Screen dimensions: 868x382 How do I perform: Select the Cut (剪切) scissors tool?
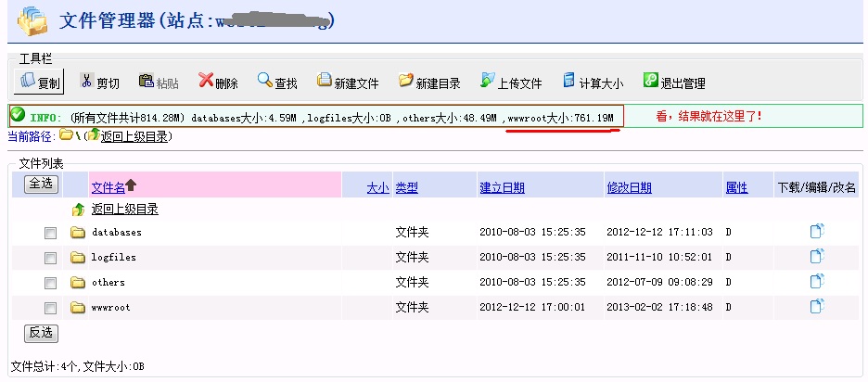pyautogui.click(x=99, y=83)
